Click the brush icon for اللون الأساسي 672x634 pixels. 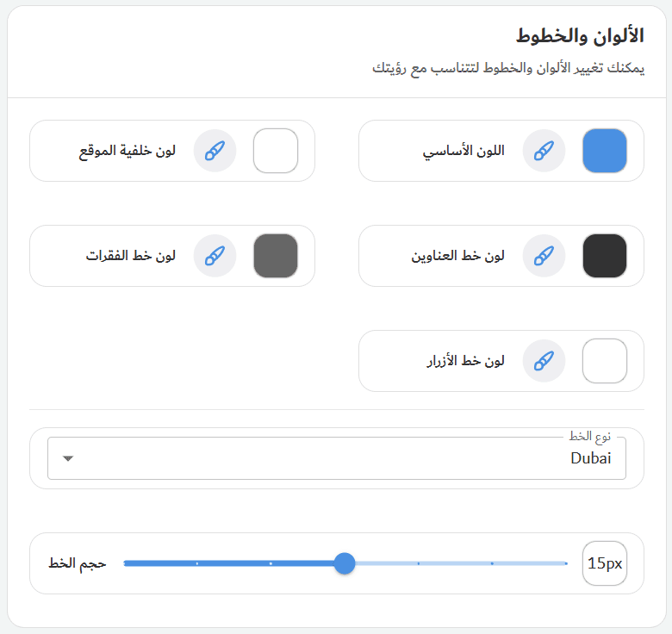544,151
